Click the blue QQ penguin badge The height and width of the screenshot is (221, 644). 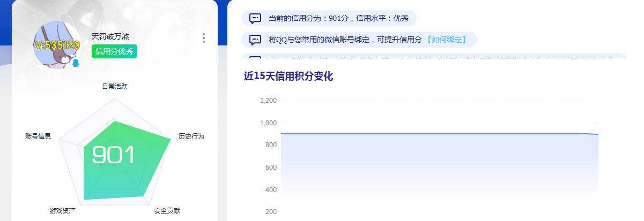(76, 63)
